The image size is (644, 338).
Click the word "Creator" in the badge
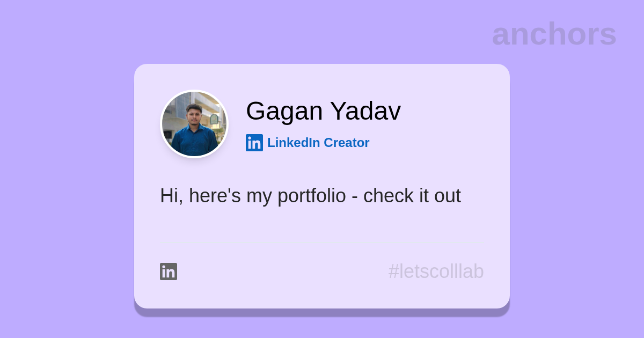[346, 143]
